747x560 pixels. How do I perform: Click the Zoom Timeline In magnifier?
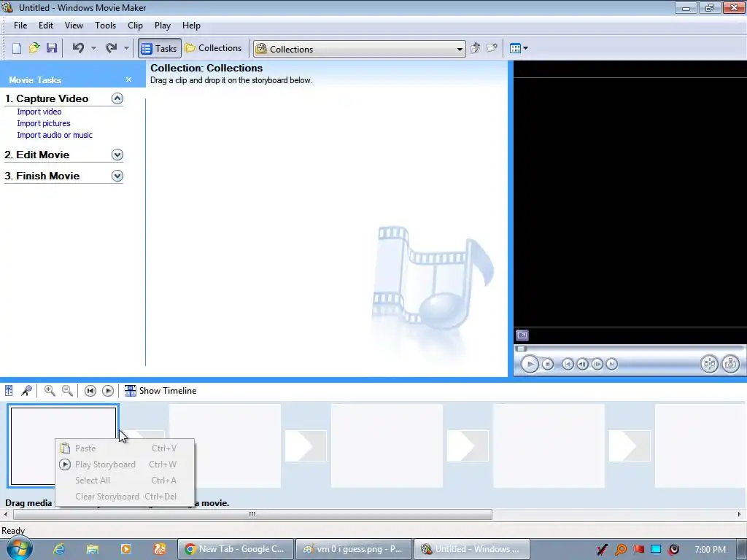(x=50, y=391)
